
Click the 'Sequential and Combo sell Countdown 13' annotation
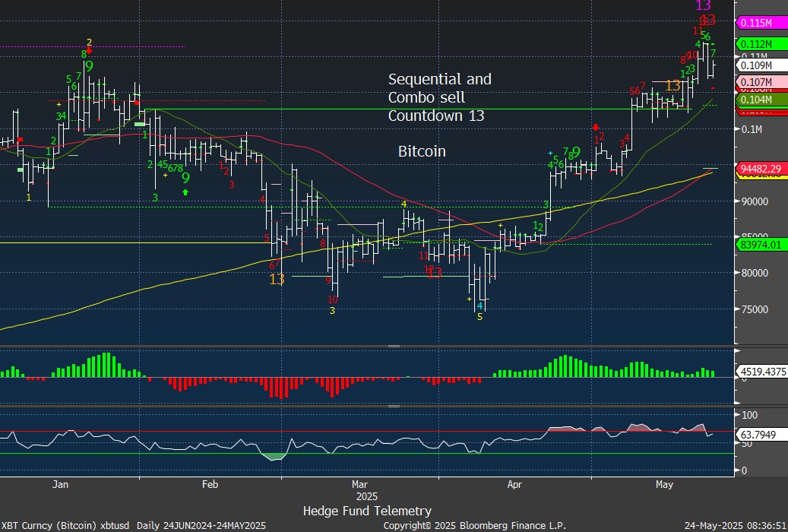pos(440,97)
